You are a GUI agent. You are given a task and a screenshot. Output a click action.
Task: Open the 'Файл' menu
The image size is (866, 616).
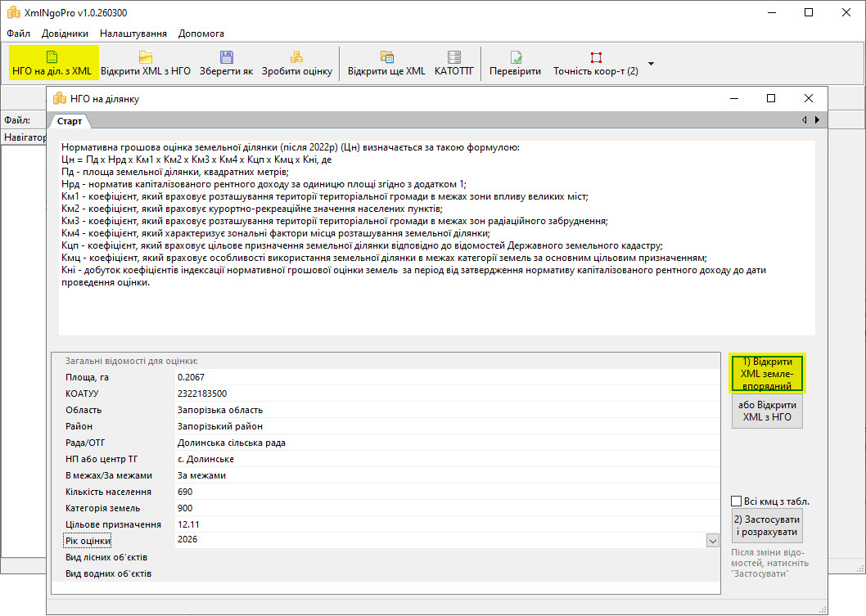click(18, 34)
